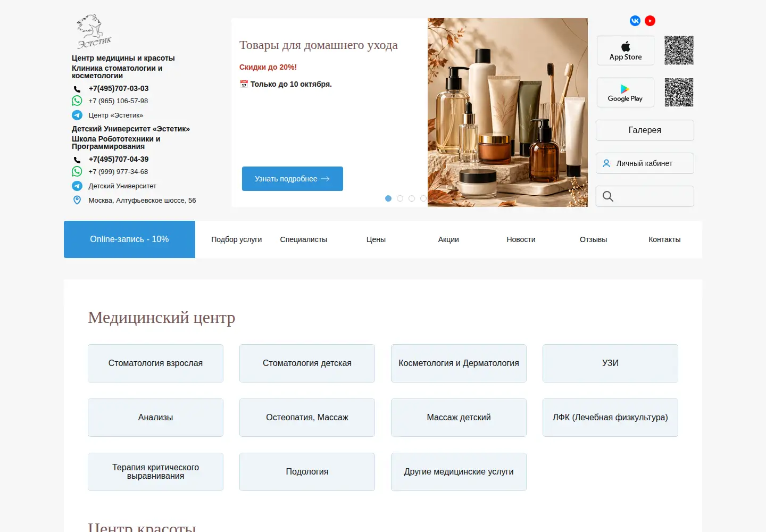Screen dimensions: 766x532
Task: Open the Google Play download button
Action: point(626,93)
